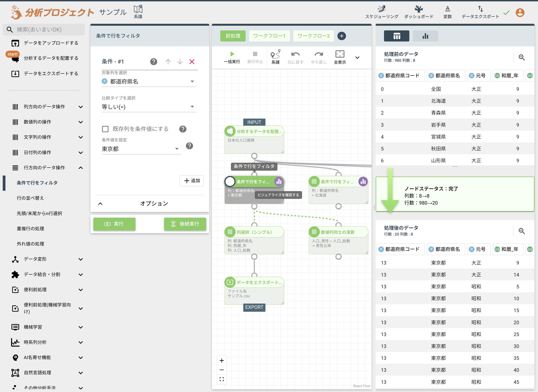Move condition #1 down with arrow
This screenshot has width=538, height=392.
tap(180, 62)
